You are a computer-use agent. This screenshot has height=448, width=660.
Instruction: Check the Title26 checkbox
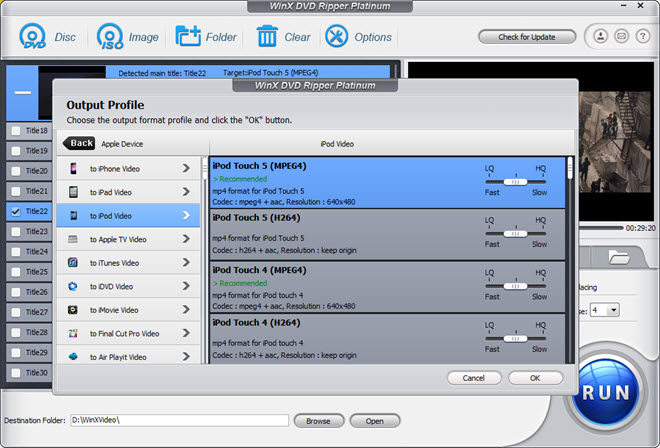coord(16,292)
